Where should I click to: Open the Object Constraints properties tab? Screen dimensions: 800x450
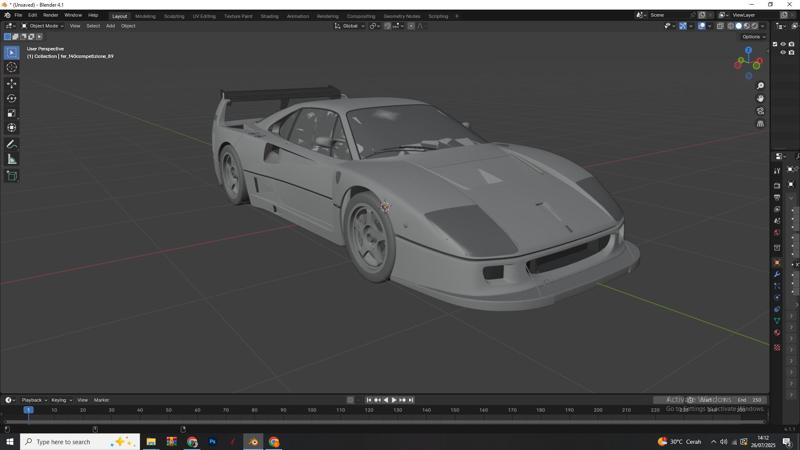click(x=777, y=310)
